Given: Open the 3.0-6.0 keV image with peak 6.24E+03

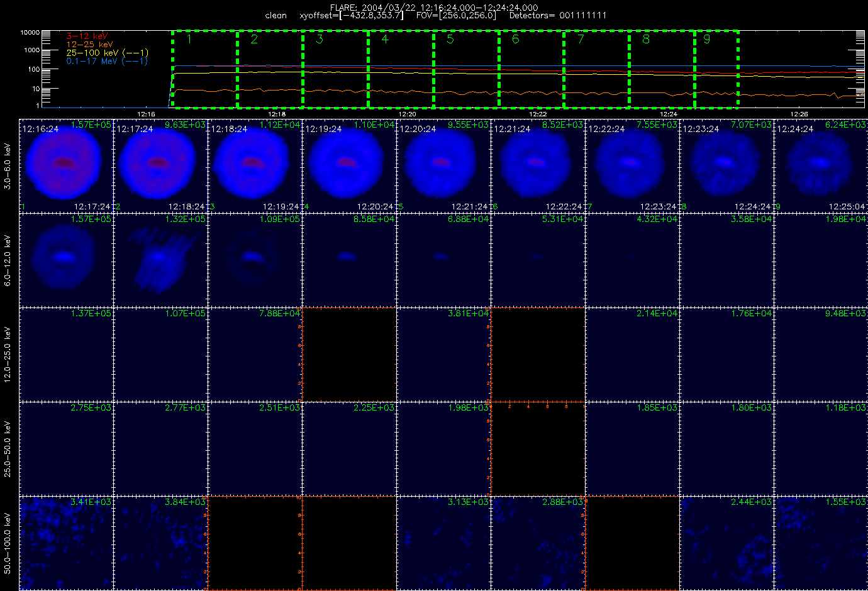Looking at the screenshot, I should point(821,165).
